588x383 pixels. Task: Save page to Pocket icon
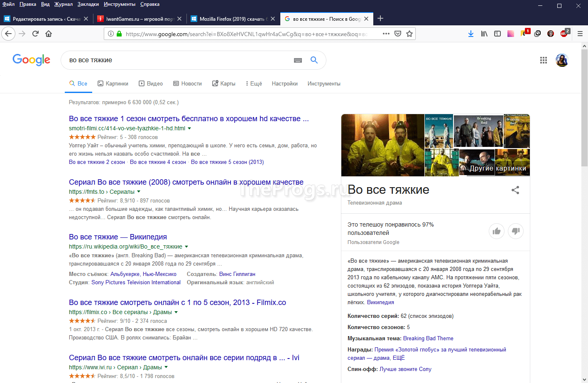pos(398,34)
